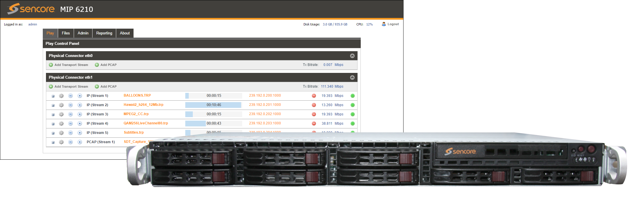This screenshot has width=644, height=199.
Task: Stop IP (Stream 4) playback
Action: tap(80, 124)
